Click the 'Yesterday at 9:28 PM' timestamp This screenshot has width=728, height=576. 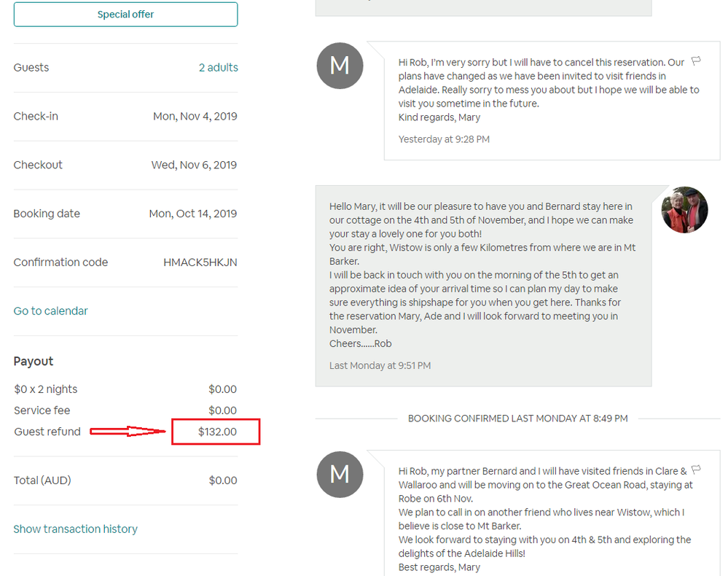(x=444, y=139)
